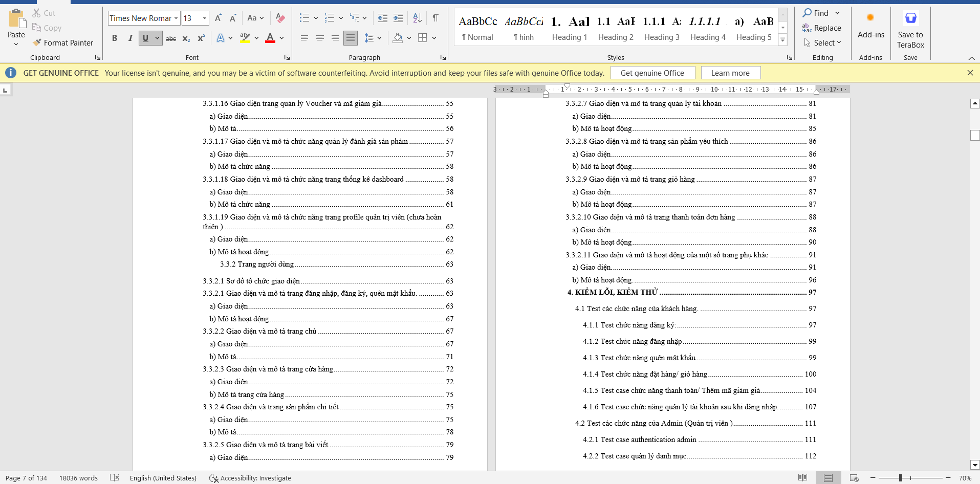
Task: Open Replace dialog
Action: click(x=821, y=28)
